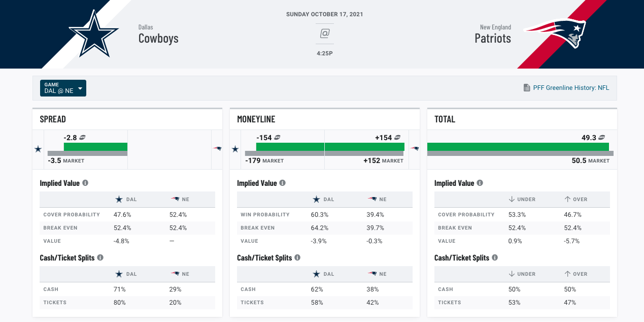Click Total under value 0.9%
The width and height of the screenshot is (644, 322).
click(515, 241)
